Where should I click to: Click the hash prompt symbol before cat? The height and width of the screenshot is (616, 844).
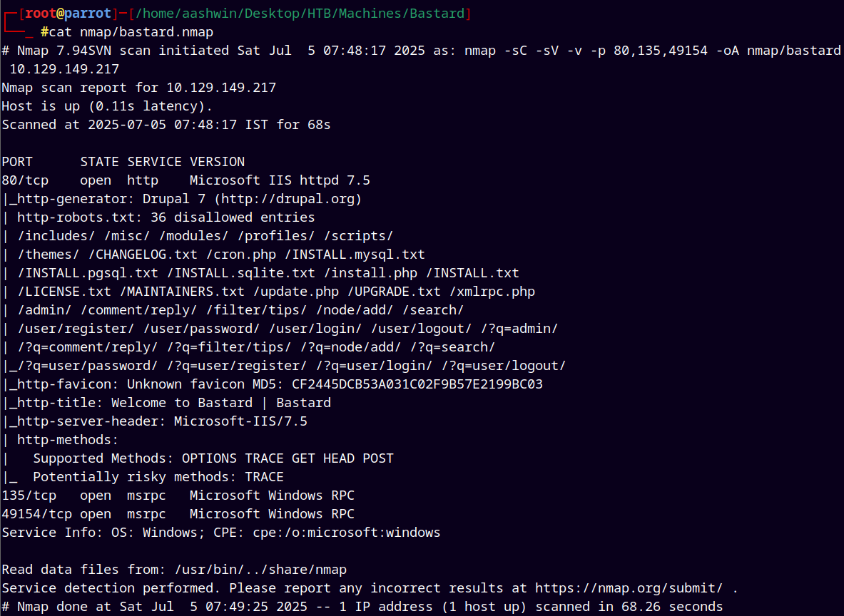click(45, 32)
